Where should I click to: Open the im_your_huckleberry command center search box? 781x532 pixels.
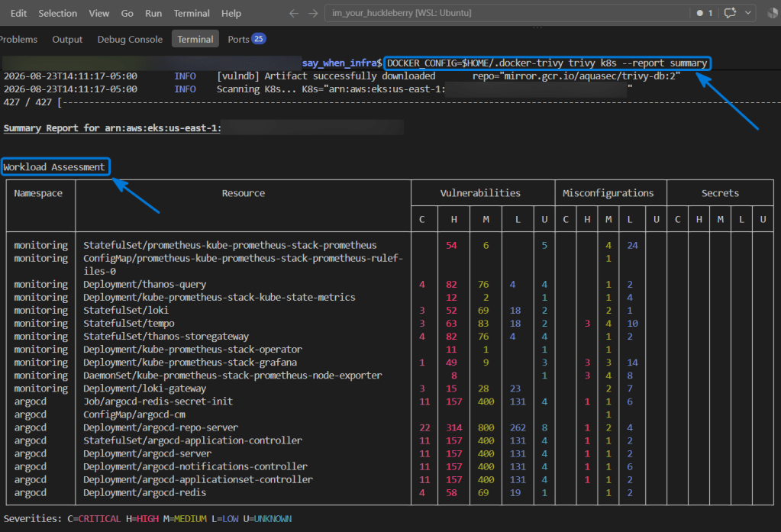(507, 13)
